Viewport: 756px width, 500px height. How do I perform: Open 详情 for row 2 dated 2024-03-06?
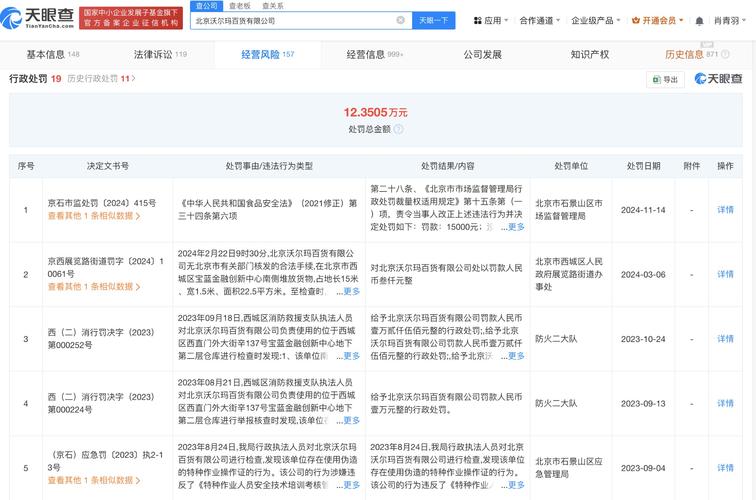pos(725,274)
